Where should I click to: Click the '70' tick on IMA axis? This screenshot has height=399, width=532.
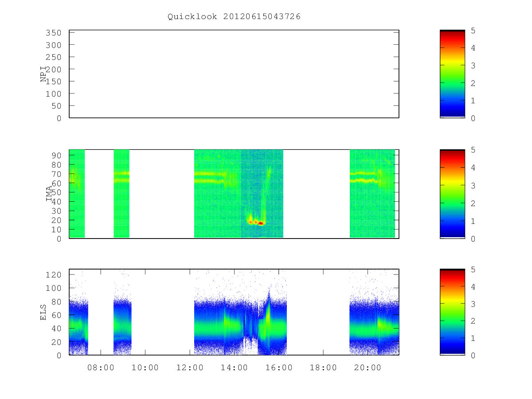point(57,174)
